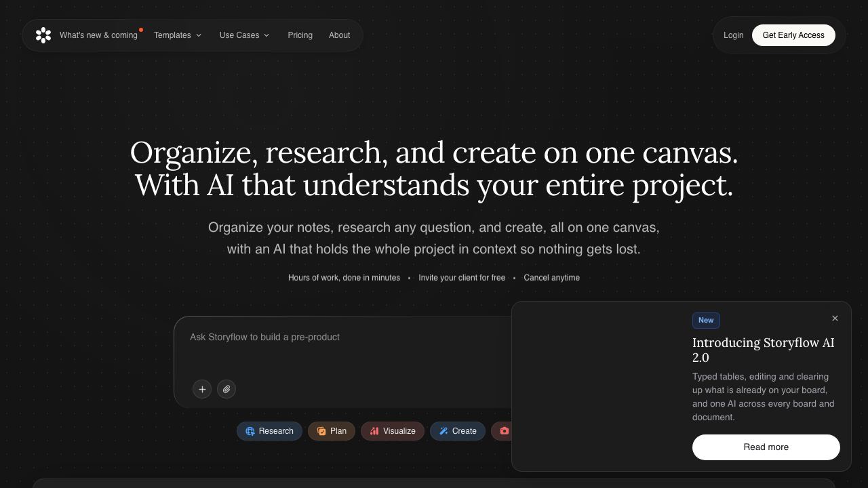Image resolution: width=868 pixels, height=488 pixels.
Task: Click Read more in the announcement
Action: click(766, 447)
